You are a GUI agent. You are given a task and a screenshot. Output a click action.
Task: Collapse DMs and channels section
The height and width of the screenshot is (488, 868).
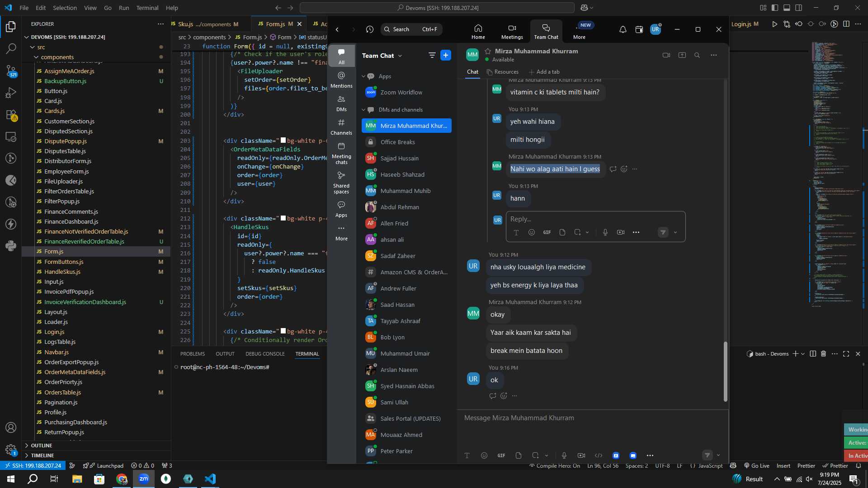point(363,110)
